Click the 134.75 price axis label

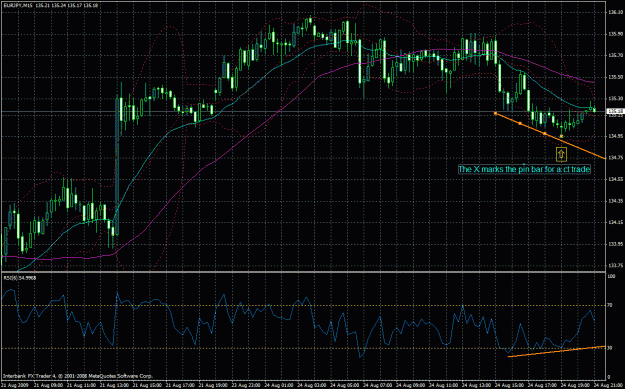[x=616, y=157]
